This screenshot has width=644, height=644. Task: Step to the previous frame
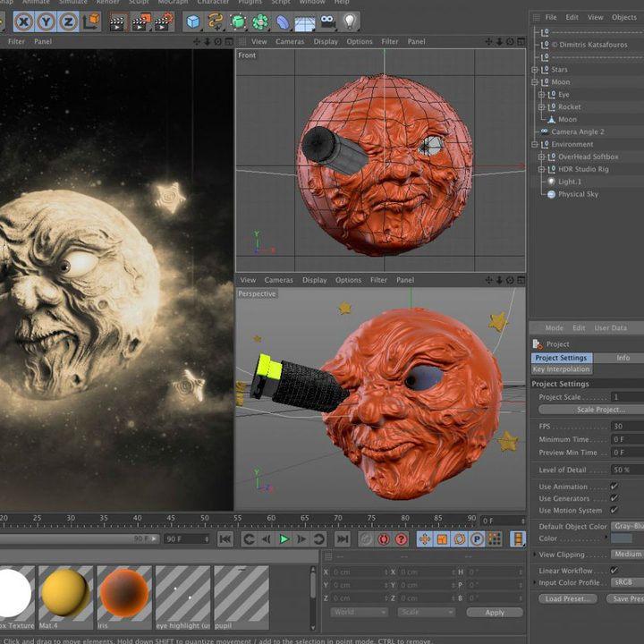(267, 538)
